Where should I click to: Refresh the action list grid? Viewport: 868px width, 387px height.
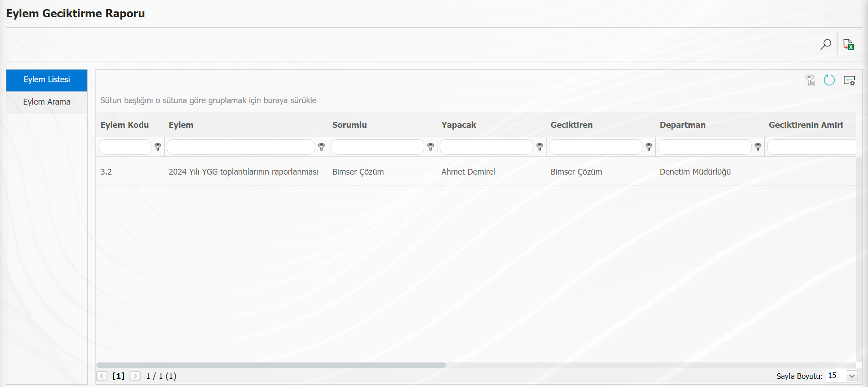point(829,80)
